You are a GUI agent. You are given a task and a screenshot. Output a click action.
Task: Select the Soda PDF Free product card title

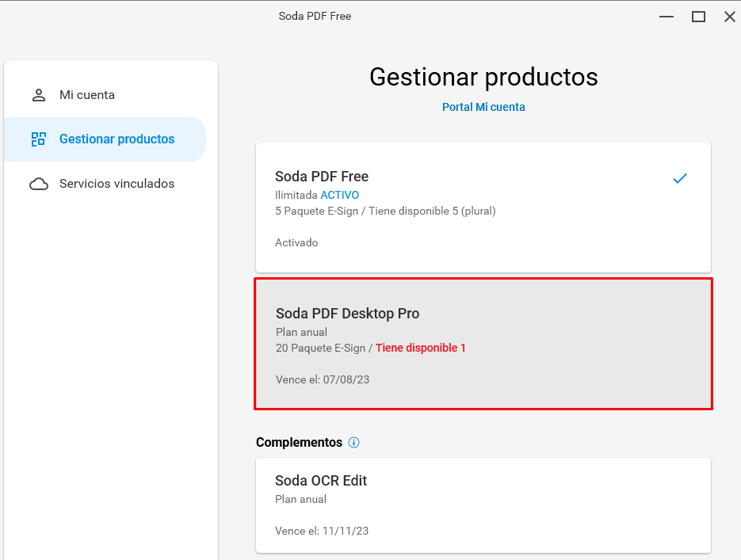[322, 177]
